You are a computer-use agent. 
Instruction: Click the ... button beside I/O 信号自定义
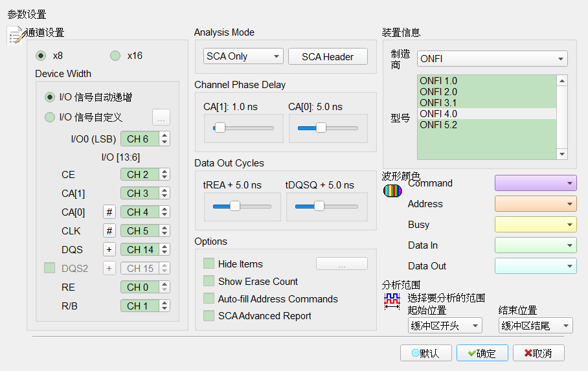pos(161,117)
